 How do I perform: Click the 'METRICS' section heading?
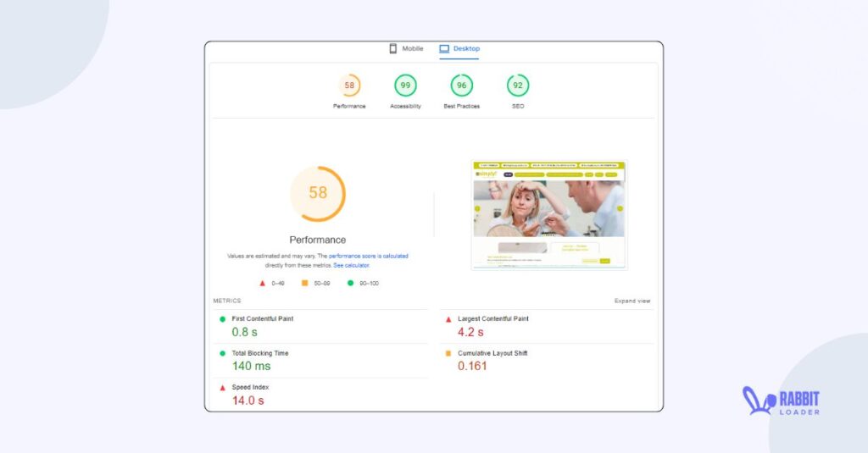(x=227, y=301)
